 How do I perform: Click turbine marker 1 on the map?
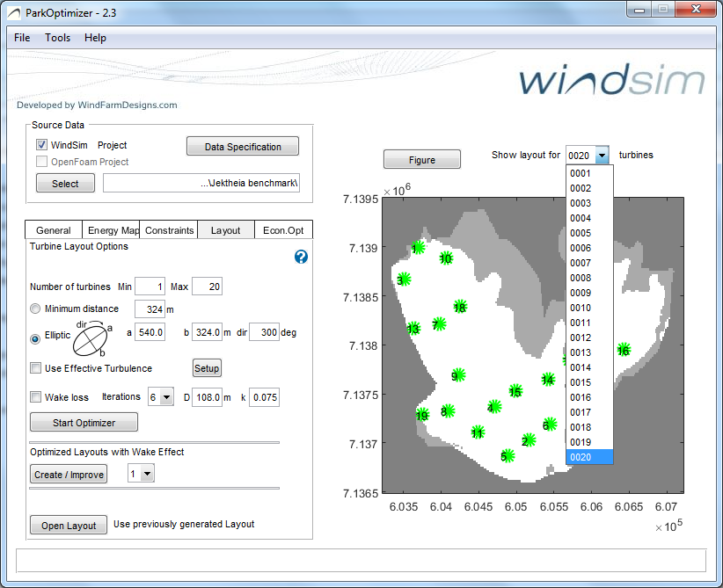(417, 248)
